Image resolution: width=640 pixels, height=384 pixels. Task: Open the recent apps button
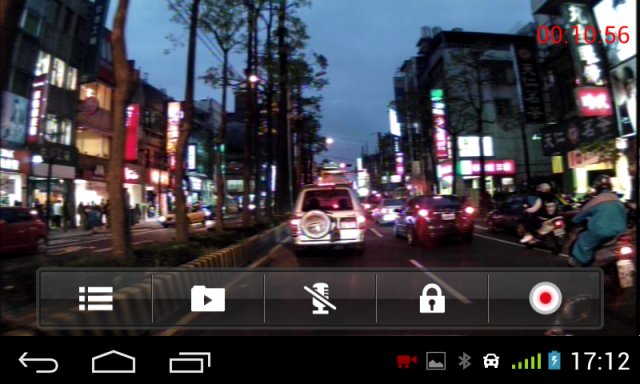(190, 362)
